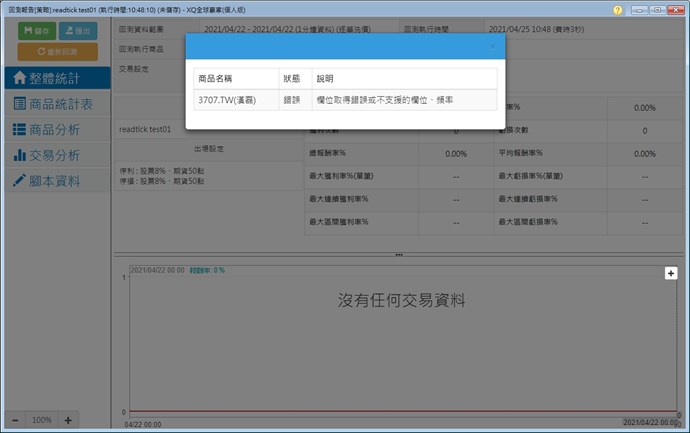
Task: Switch to the 商品統計表 tab
Action: point(55,104)
